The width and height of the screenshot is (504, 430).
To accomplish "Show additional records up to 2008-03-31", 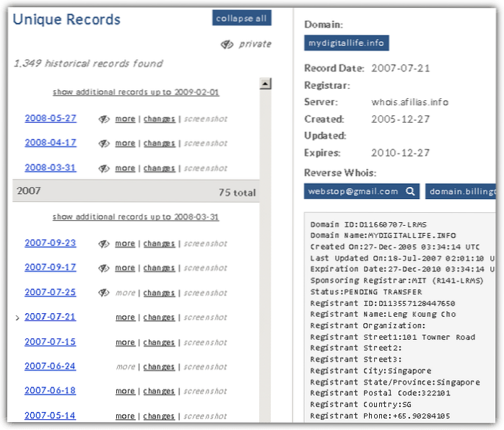I will 135,217.
